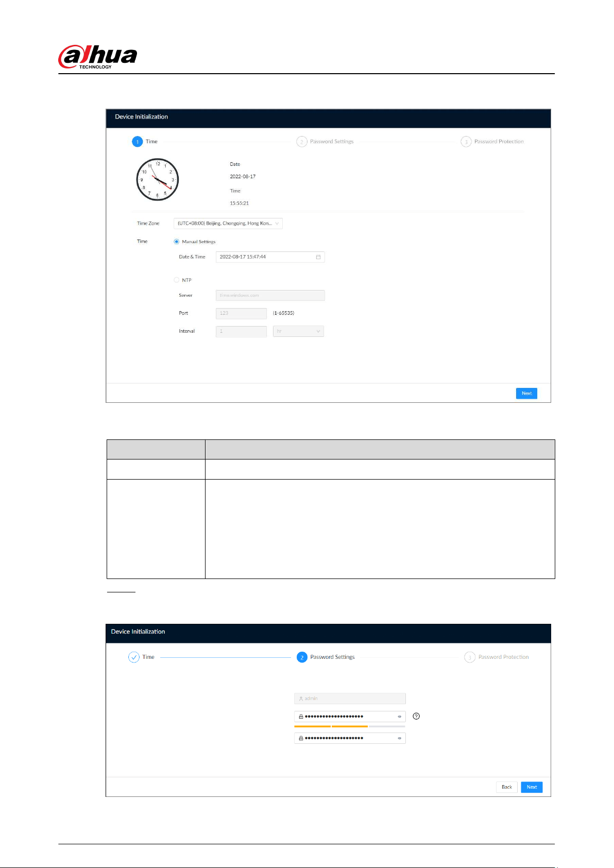This screenshot has width=614, height=868.
Task: Click the Back button
Action: pyautogui.click(x=507, y=787)
